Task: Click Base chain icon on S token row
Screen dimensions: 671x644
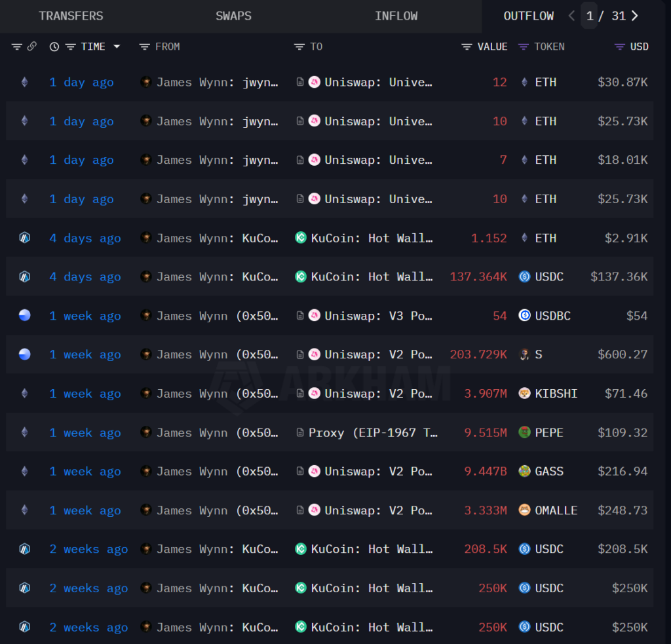Action: coord(25,354)
